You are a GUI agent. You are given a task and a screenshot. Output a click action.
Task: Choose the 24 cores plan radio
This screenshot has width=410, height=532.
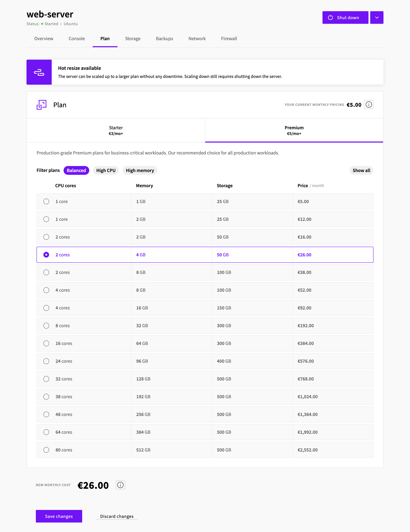tap(46, 361)
